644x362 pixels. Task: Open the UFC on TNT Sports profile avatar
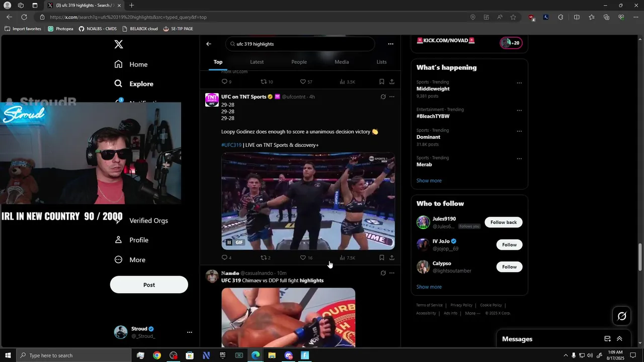click(212, 100)
